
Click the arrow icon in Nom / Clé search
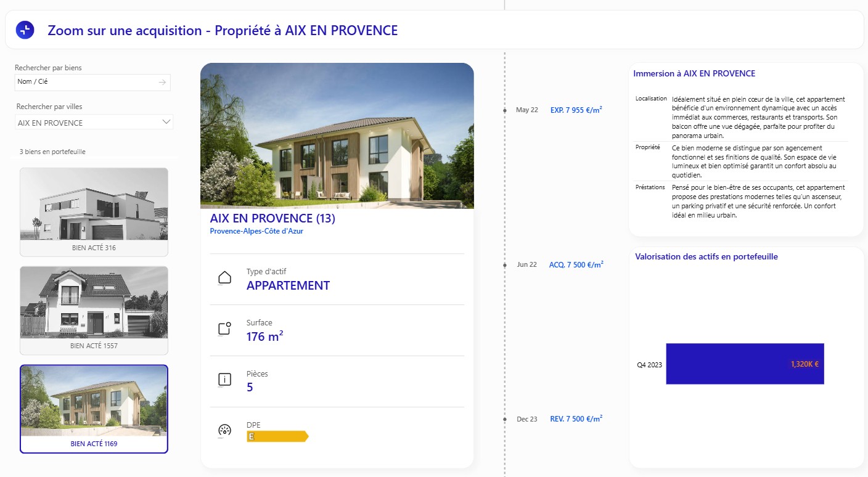(162, 82)
